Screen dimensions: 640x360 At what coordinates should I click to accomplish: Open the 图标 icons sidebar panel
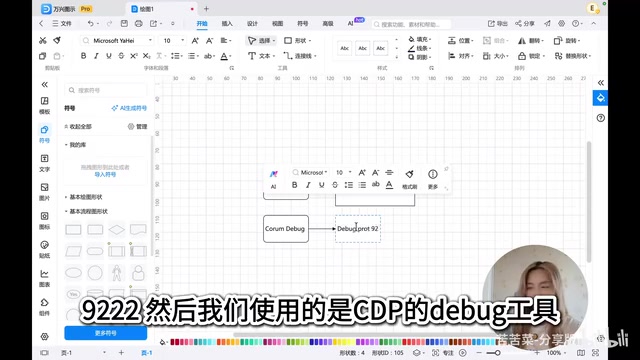point(44,220)
